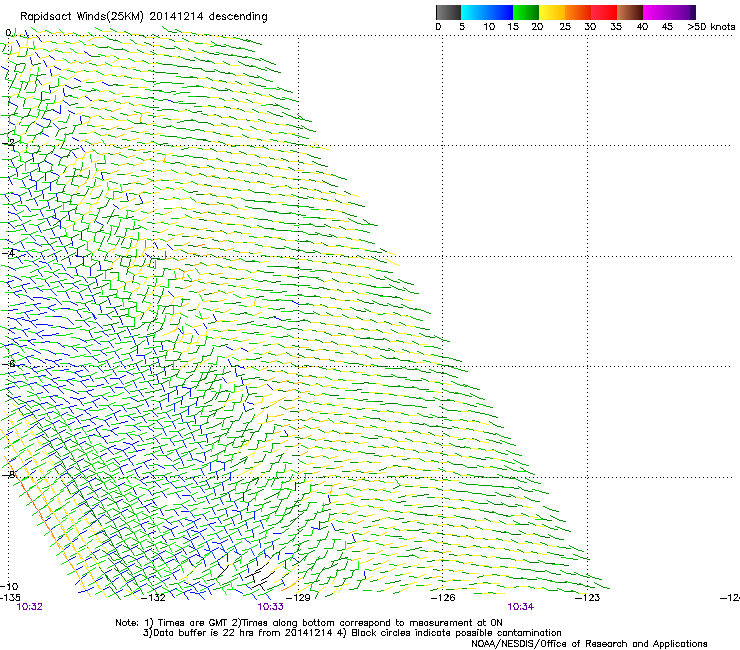Screen dimensions: 740x650
Task: Click the green 15-20 knots legend swatch
Action: (526, 12)
